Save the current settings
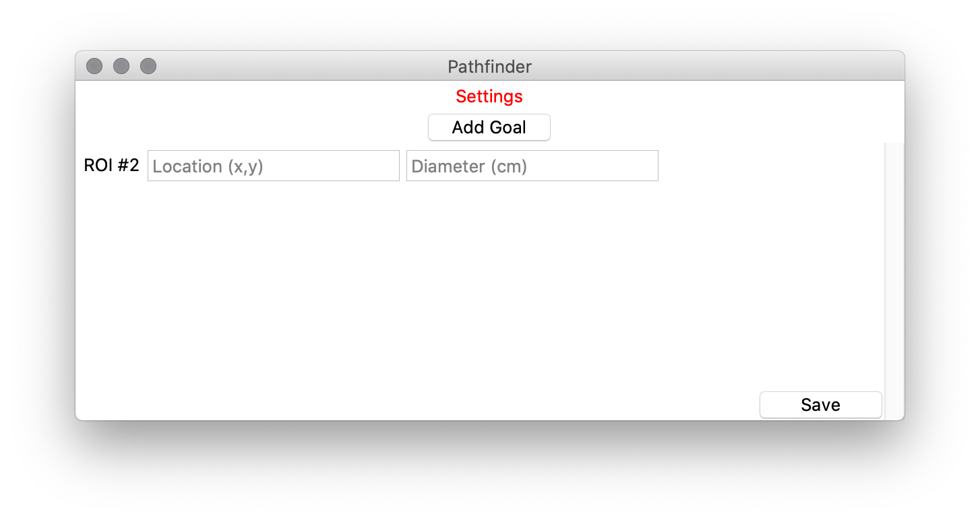980x520 pixels. [x=820, y=405]
